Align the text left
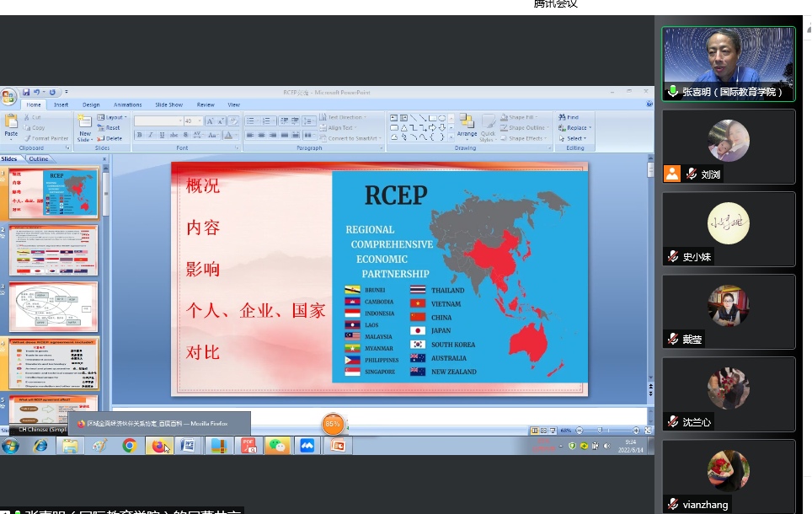This screenshot has width=812, height=514. (x=251, y=135)
